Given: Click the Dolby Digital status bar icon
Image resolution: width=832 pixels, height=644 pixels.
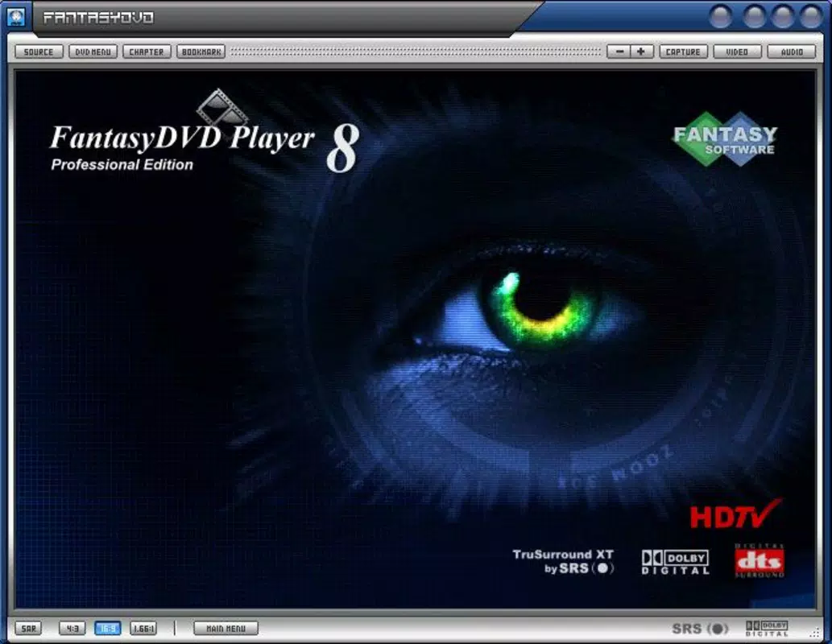Looking at the screenshot, I should point(767,630).
